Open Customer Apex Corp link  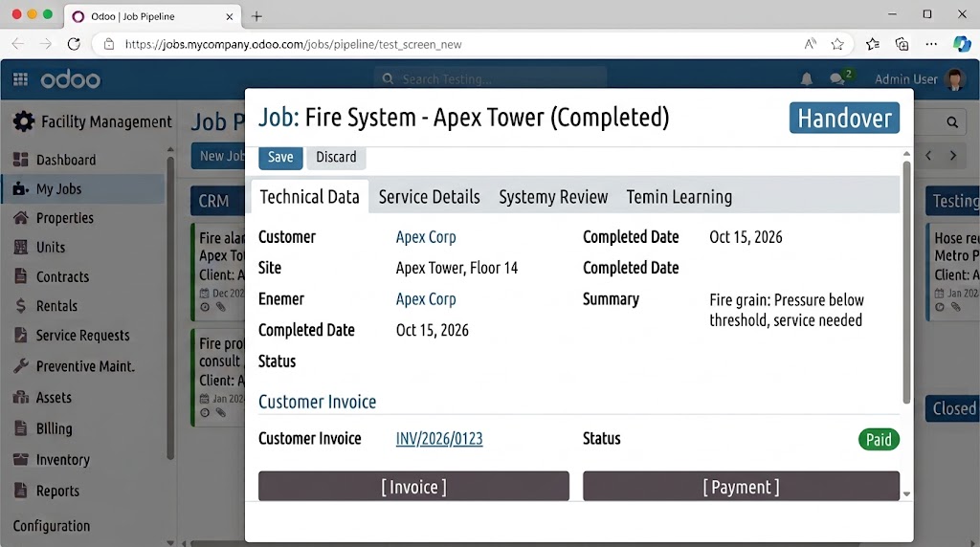pyautogui.click(x=426, y=236)
